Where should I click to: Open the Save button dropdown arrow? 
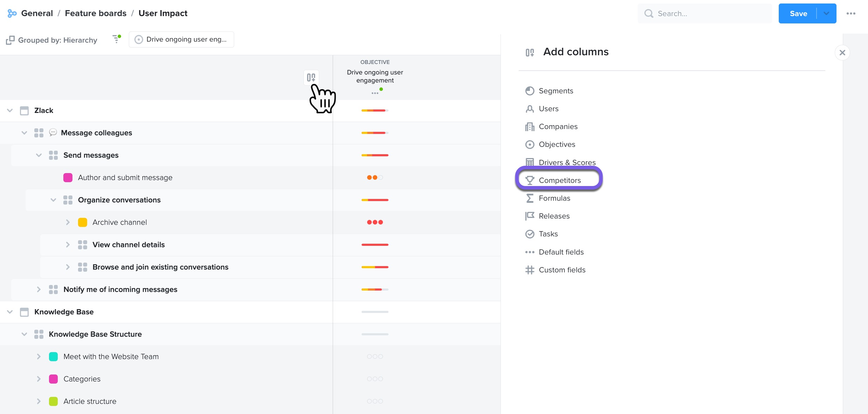click(826, 14)
